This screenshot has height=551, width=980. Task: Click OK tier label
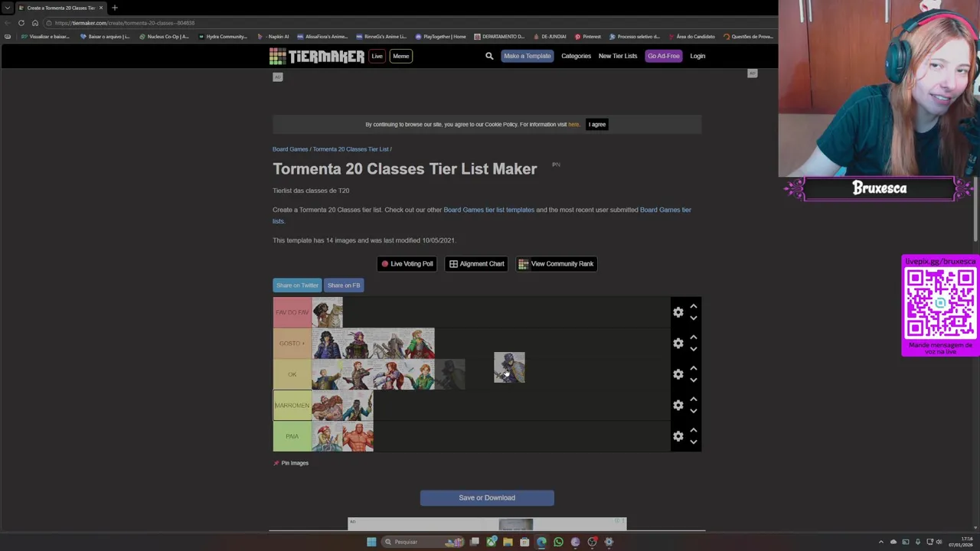click(x=292, y=374)
